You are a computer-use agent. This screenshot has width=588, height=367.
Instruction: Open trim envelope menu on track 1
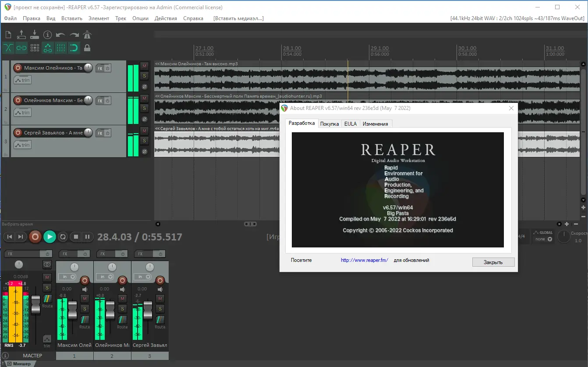22,80
